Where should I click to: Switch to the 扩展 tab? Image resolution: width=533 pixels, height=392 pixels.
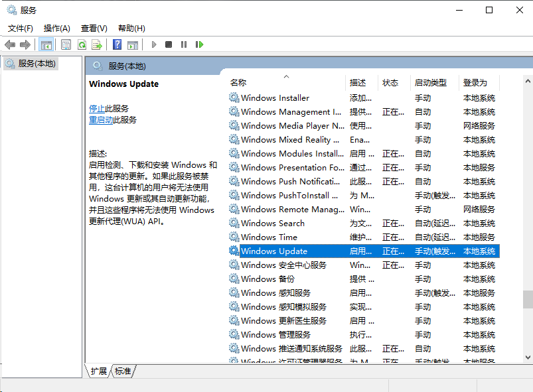point(99,371)
